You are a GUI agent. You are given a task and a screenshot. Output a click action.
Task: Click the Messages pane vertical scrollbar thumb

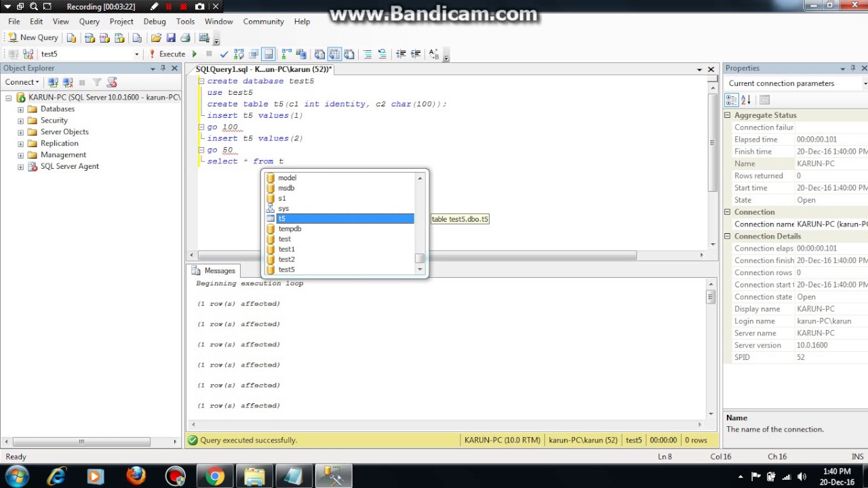tap(711, 297)
